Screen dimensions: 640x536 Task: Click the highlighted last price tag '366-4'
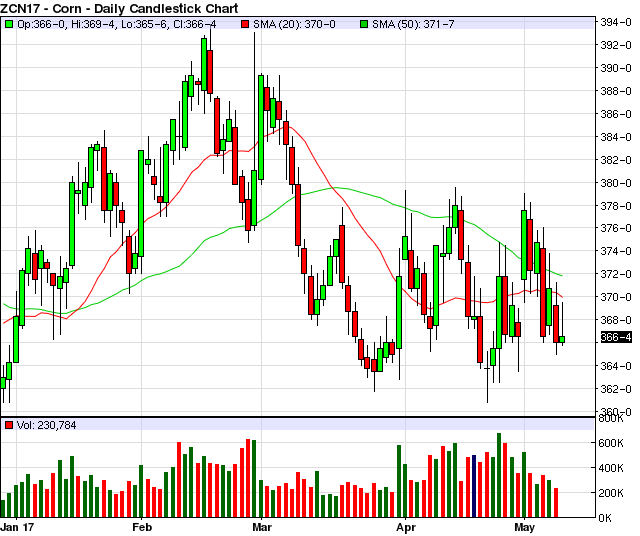pos(616,337)
